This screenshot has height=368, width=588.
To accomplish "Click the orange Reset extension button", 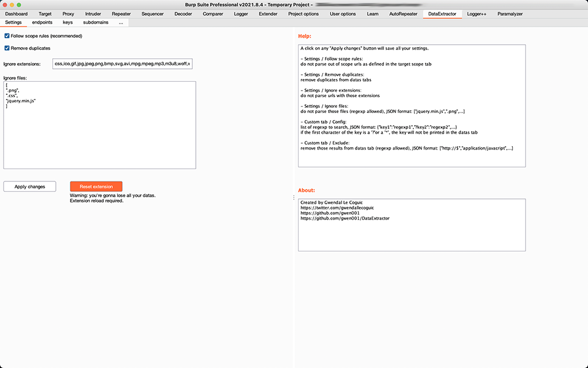I will [x=96, y=187].
